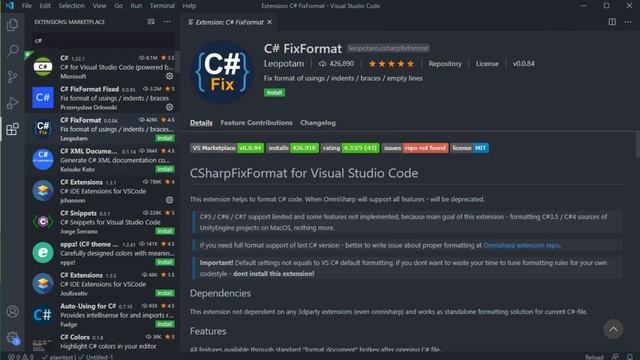Click the license MIT badge
Screen dimensions: 640x360
pos(469,148)
